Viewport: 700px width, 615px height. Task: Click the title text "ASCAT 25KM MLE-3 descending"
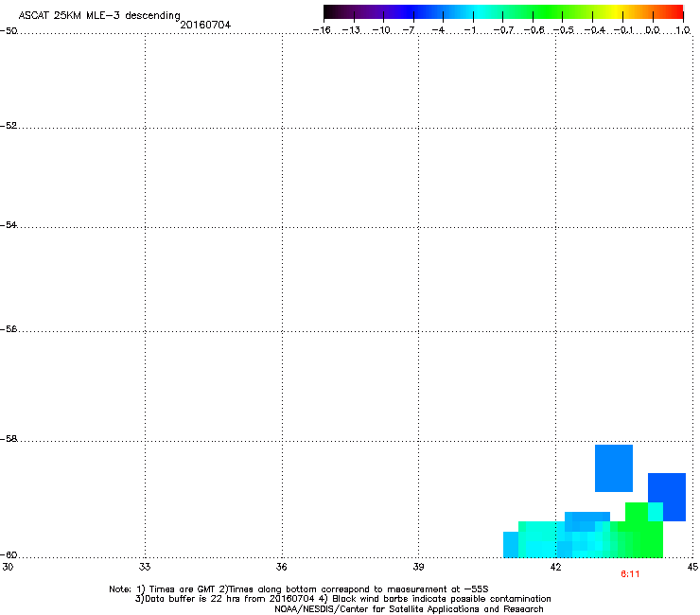coord(99,15)
